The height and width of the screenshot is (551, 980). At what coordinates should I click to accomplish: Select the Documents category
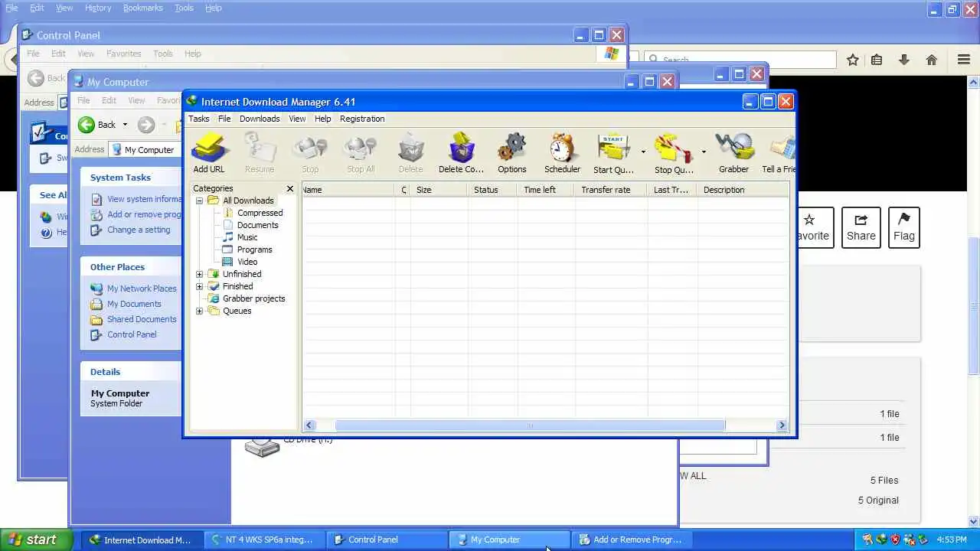click(257, 225)
